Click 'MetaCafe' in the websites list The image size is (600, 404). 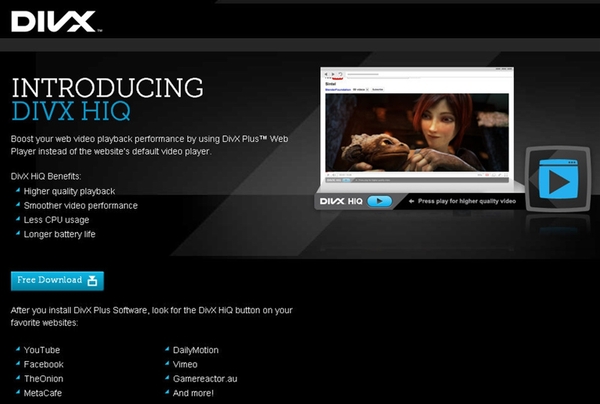[42, 393]
